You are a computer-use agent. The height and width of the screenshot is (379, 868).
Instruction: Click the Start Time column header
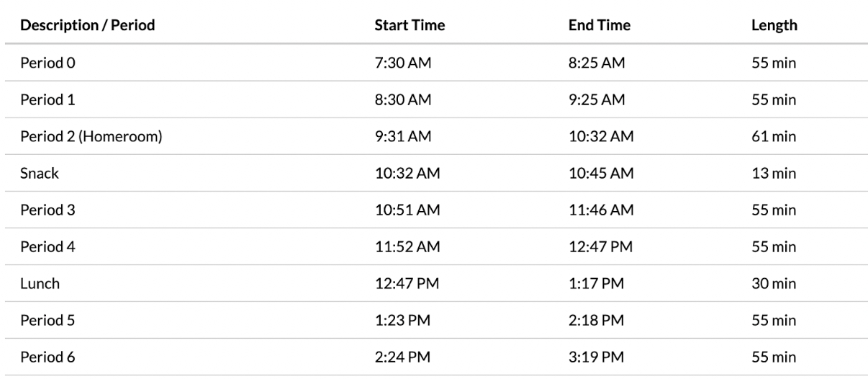tap(410, 25)
